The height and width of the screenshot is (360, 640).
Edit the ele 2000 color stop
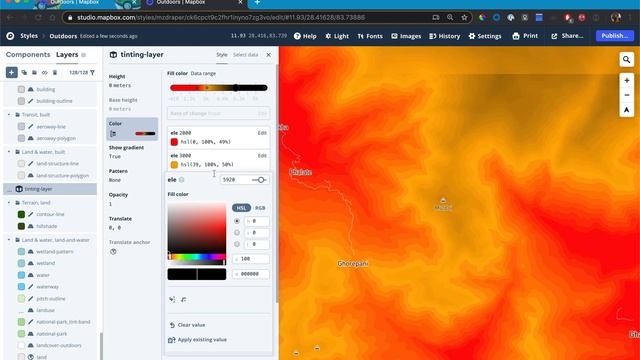tap(262, 133)
